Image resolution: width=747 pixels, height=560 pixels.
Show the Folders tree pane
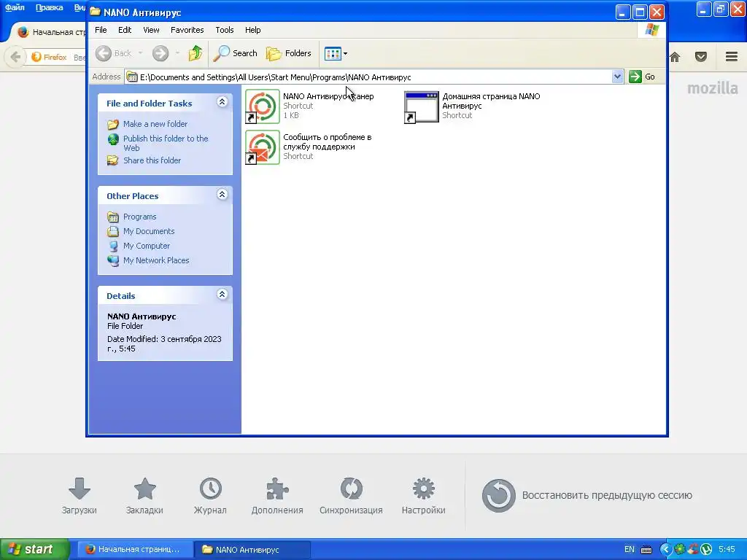(x=289, y=53)
